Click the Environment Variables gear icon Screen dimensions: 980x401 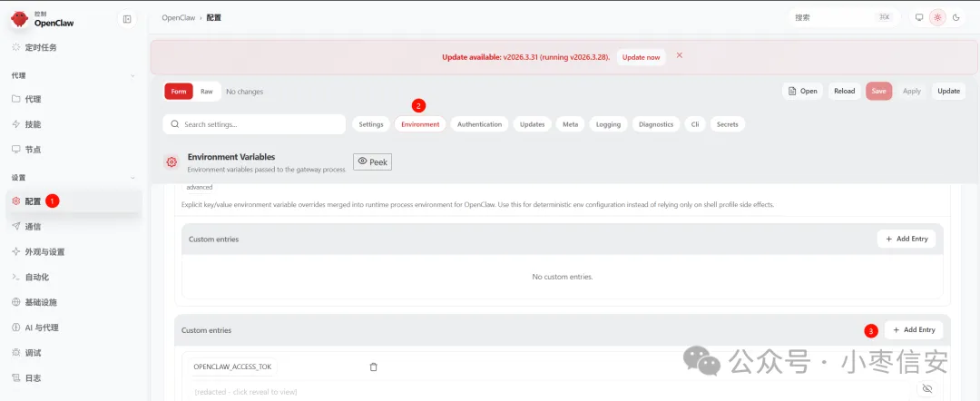coord(171,162)
